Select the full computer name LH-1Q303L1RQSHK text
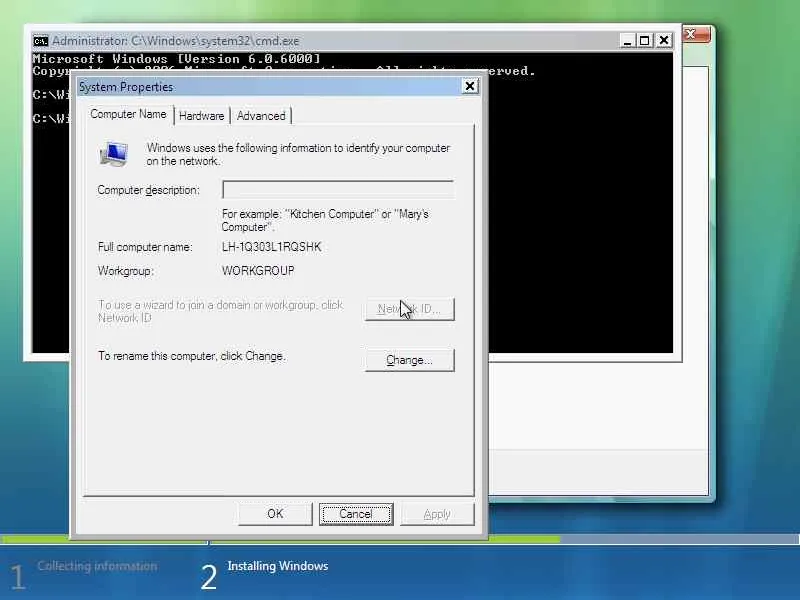 click(x=271, y=247)
